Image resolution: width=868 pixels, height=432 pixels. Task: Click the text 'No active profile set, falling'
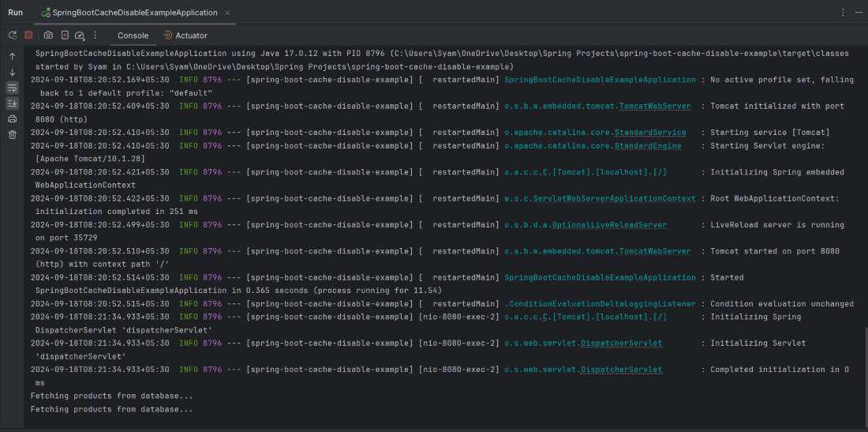point(782,80)
